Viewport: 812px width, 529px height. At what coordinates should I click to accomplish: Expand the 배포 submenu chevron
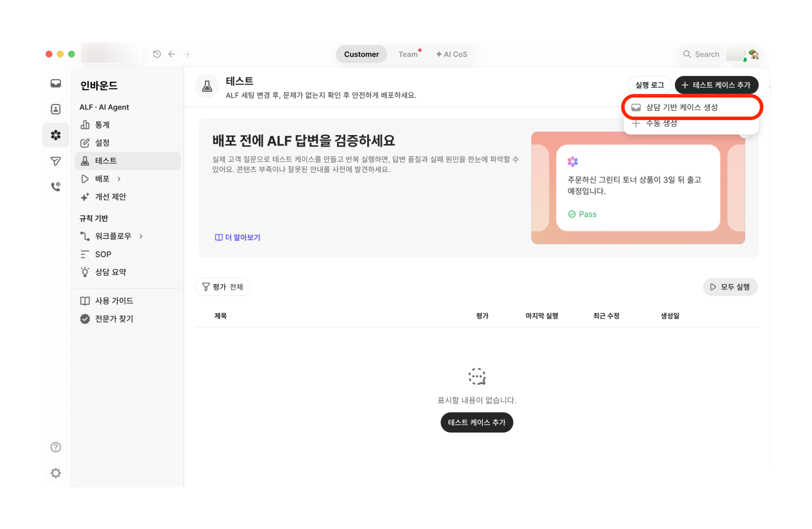click(119, 179)
